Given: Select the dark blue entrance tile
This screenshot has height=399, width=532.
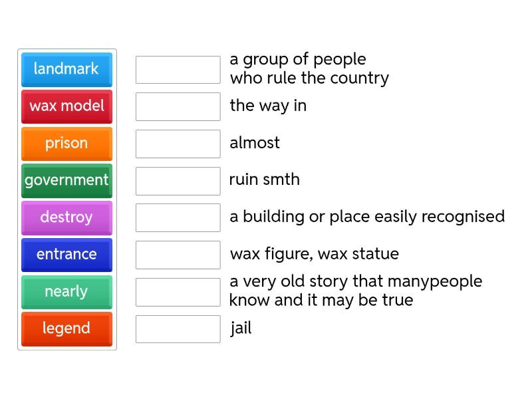Looking at the screenshot, I should click(66, 255).
